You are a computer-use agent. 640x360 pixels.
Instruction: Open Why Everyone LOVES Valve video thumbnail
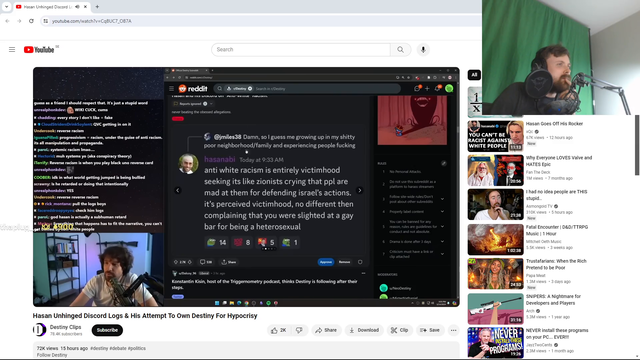tap(496, 171)
